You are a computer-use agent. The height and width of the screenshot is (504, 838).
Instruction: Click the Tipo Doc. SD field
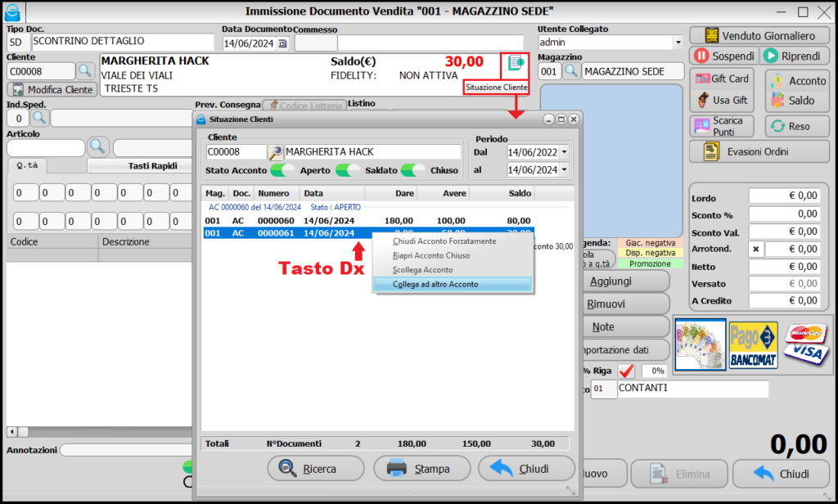[x=20, y=43]
